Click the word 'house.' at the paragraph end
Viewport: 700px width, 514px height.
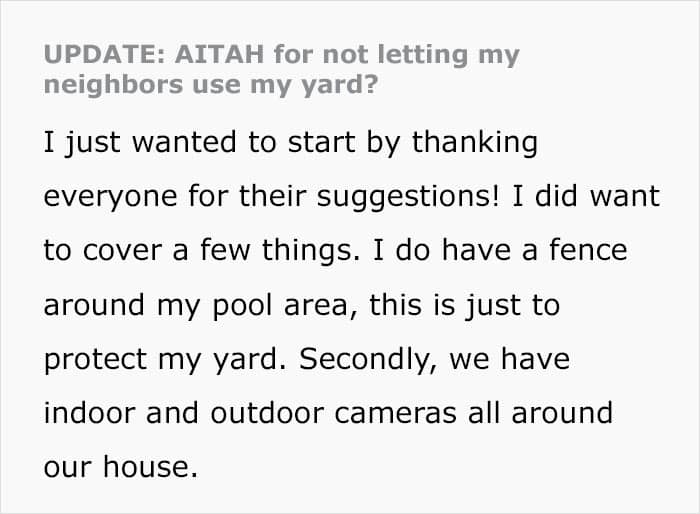point(150,467)
